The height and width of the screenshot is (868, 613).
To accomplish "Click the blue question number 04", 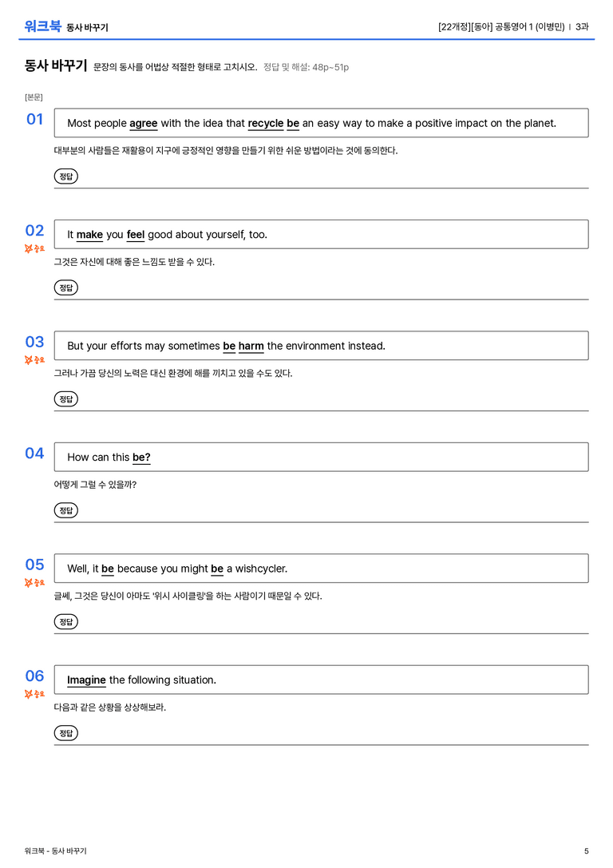I will [34, 454].
